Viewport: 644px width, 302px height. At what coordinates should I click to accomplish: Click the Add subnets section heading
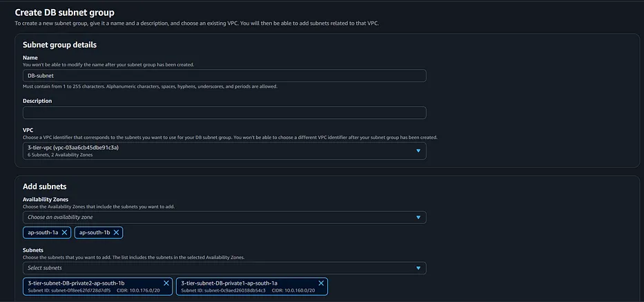[x=44, y=187]
